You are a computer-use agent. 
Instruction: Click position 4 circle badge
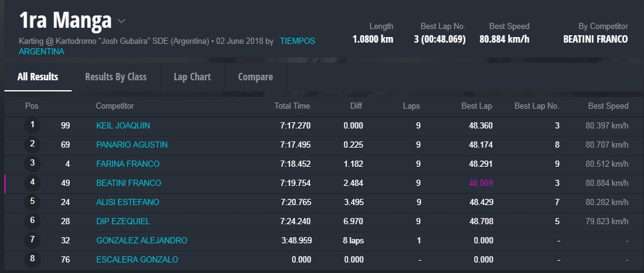point(32,183)
